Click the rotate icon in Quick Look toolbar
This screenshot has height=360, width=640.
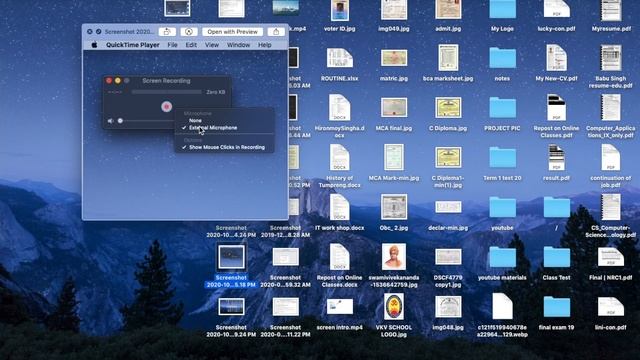click(x=167, y=31)
